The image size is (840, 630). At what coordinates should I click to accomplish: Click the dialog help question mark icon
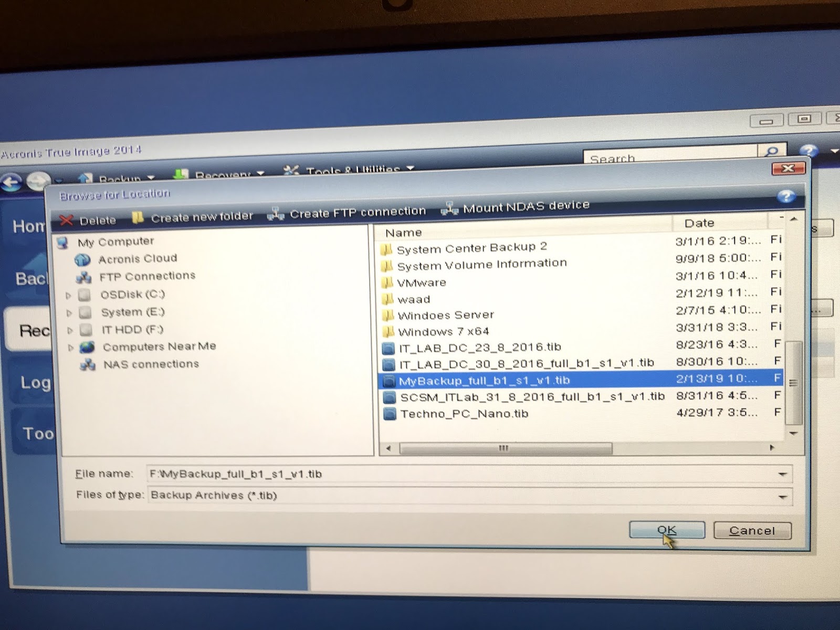786,196
